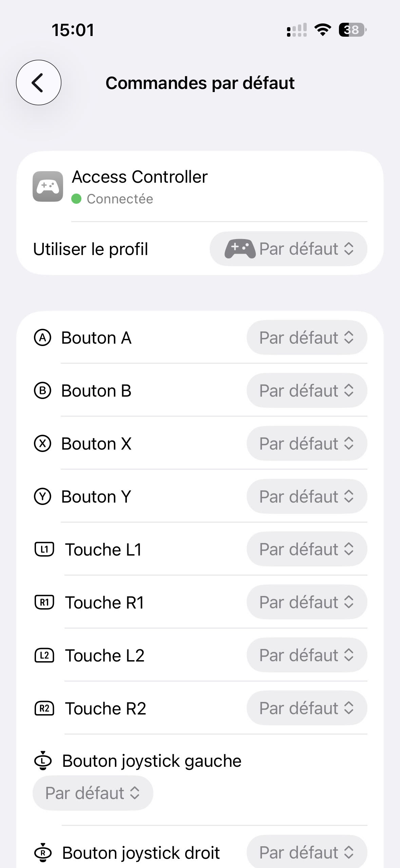Tap the circled Y button icon

pyautogui.click(x=43, y=496)
